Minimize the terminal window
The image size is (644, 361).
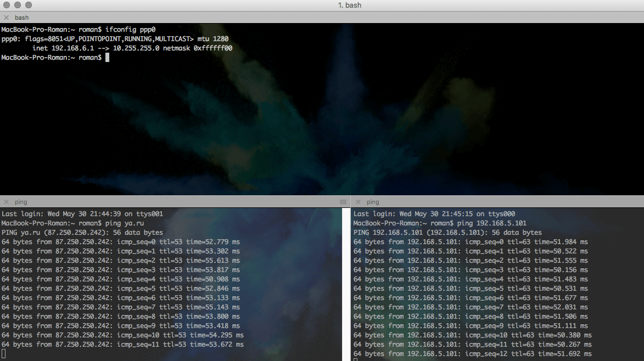click(17, 5)
